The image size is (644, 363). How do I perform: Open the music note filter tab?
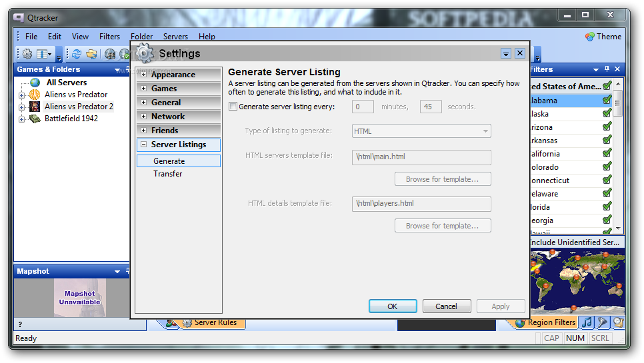click(x=587, y=322)
